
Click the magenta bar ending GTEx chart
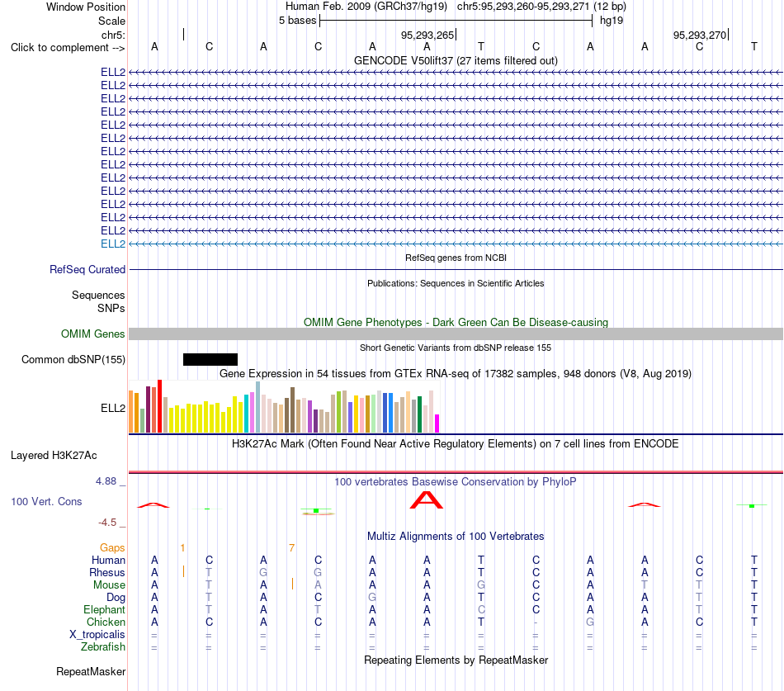(x=437, y=424)
